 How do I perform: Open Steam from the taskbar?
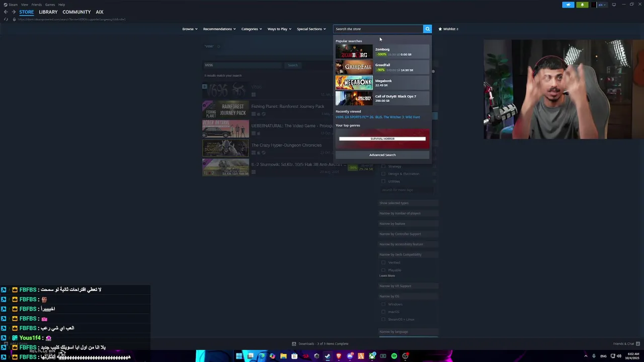(328, 356)
